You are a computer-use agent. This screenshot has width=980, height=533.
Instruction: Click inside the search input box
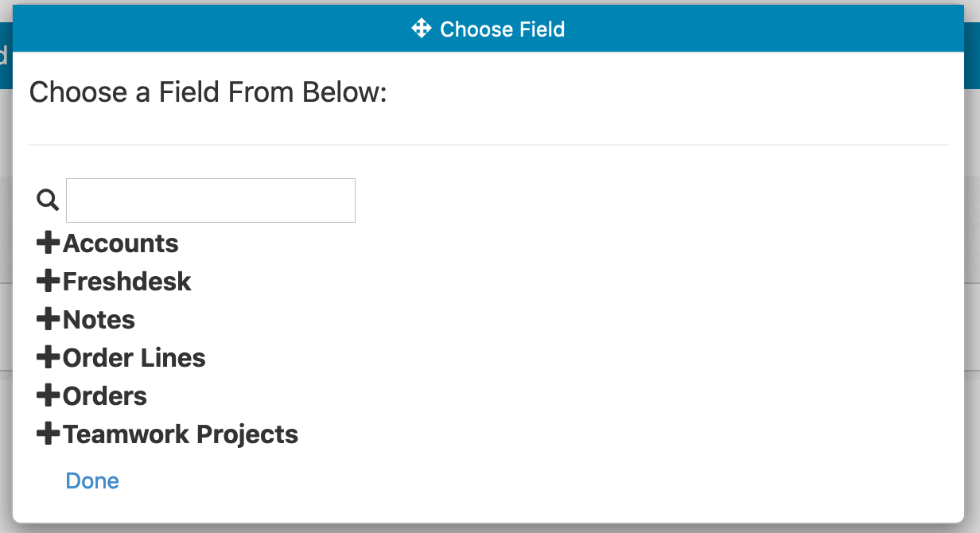pos(210,200)
